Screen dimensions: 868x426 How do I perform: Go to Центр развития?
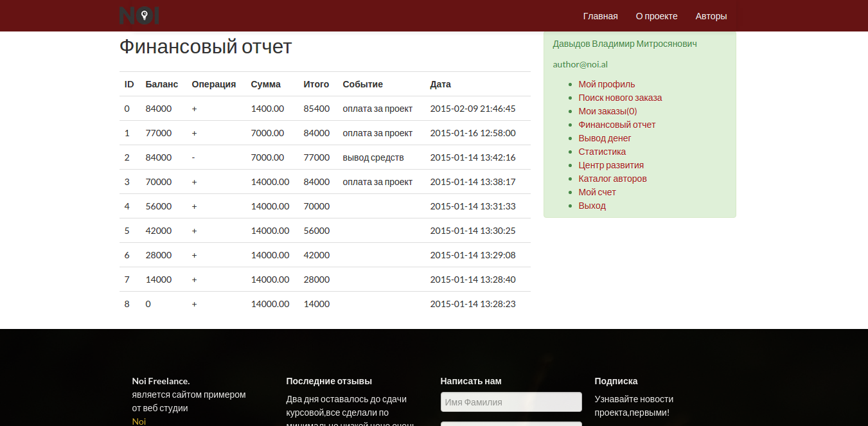[x=611, y=165]
